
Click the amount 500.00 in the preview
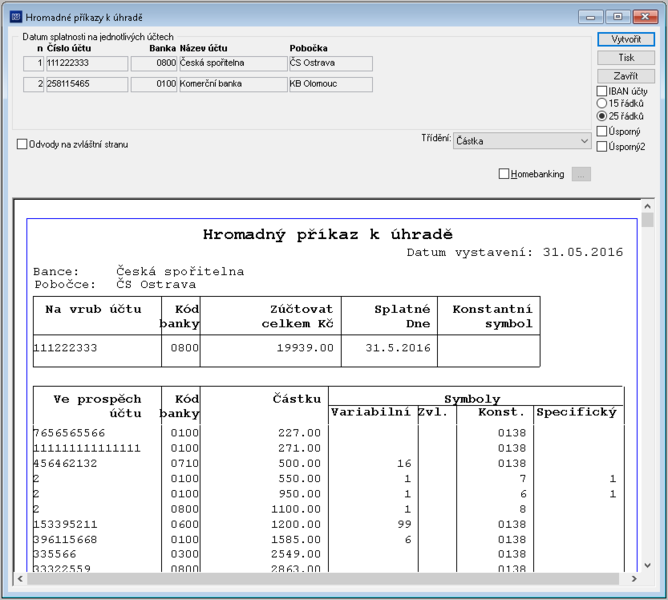[299, 463]
